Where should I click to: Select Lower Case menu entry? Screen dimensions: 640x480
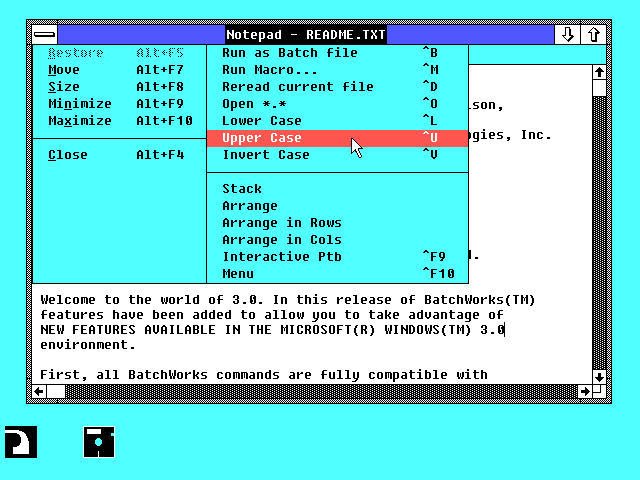338,121
